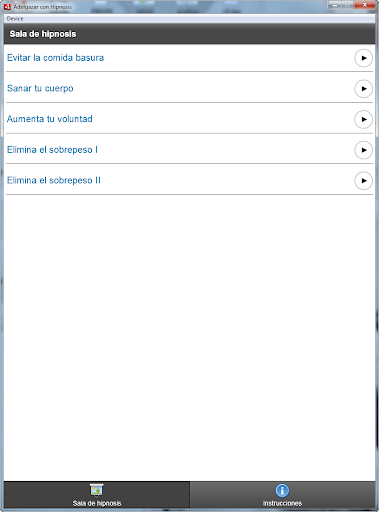Play the Elimina el sobrepeso I session
The image size is (379, 512).
363,150
